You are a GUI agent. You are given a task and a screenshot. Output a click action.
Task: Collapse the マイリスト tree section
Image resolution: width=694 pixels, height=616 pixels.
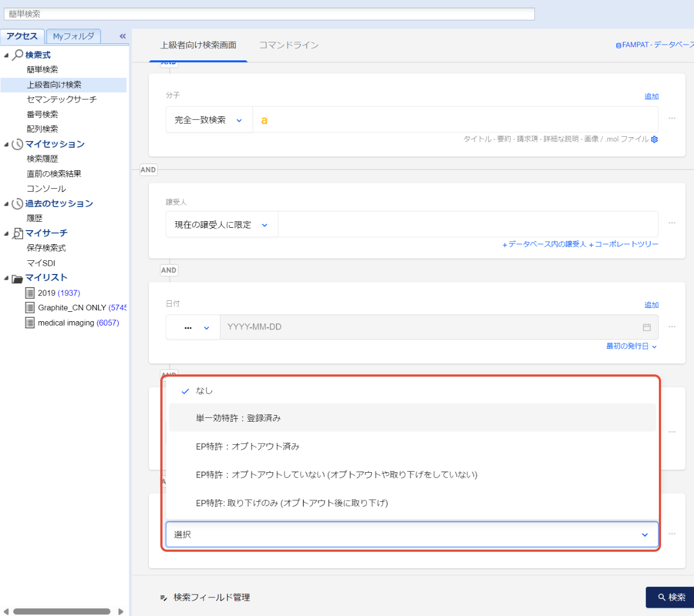coord(7,278)
